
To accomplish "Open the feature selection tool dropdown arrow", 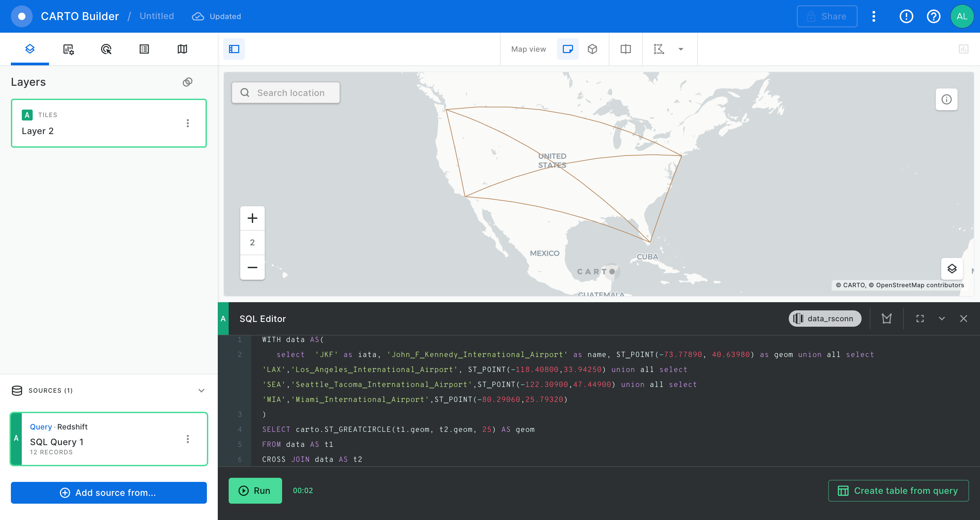I will coord(681,49).
